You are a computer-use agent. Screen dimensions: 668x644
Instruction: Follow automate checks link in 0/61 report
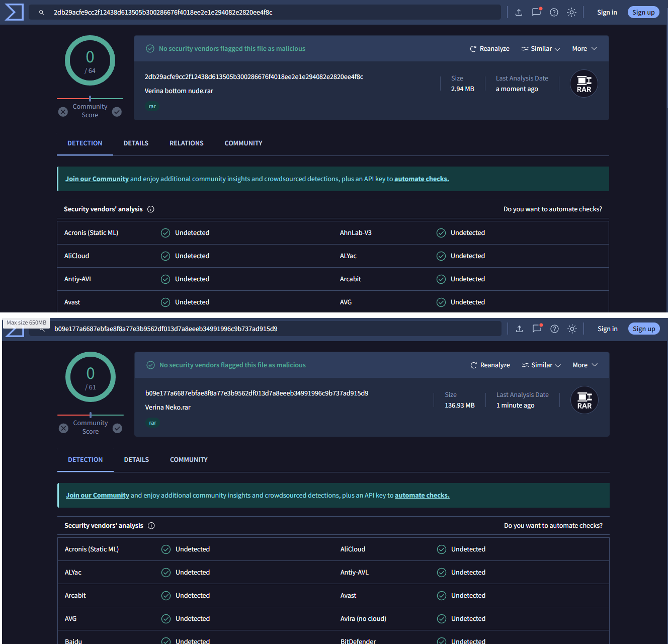[422, 496]
